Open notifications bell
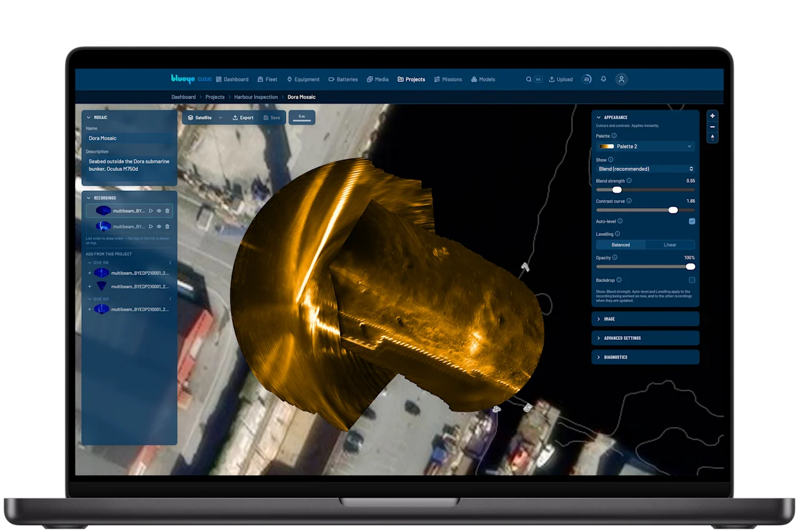799x532 pixels. (604, 79)
